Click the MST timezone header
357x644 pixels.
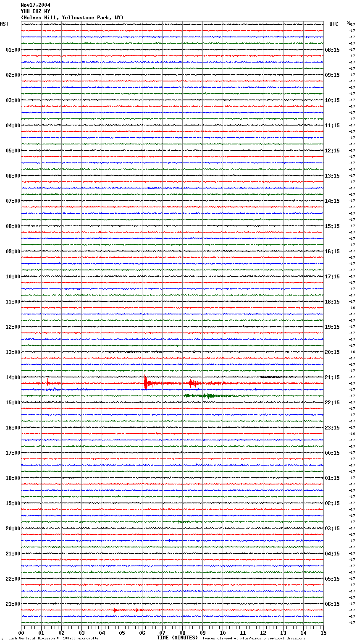point(4,24)
